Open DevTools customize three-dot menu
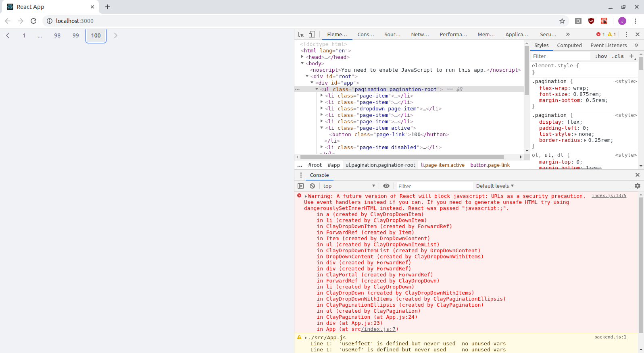644x353 pixels. click(x=626, y=35)
